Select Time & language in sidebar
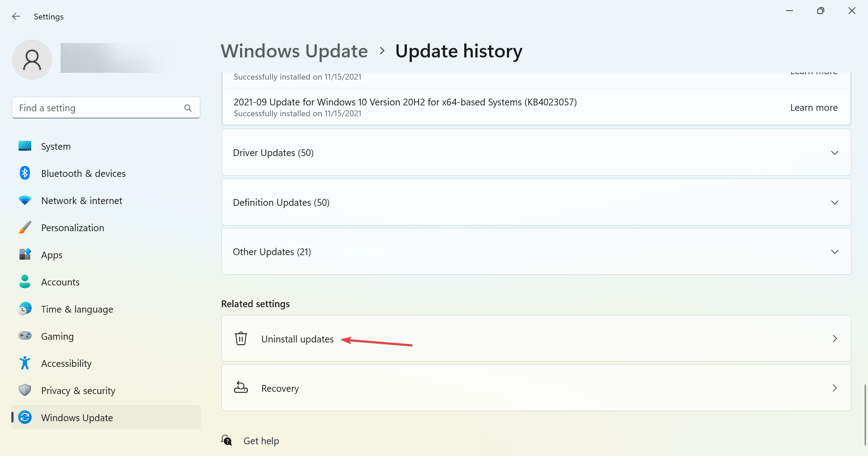Image resolution: width=868 pixels, height=456 pixels. [77, 309]
